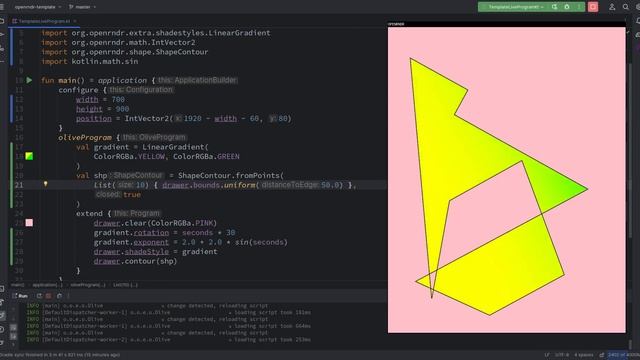Click the icon right of Run panel stop
Viewport: 640px width, 360px height.
[59, 296]
